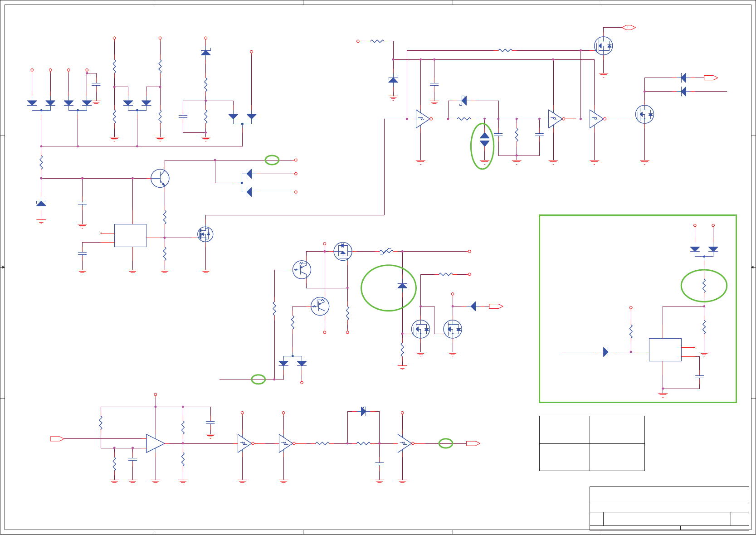Click the zener diode at the far left edge

[x=41, y=203]
